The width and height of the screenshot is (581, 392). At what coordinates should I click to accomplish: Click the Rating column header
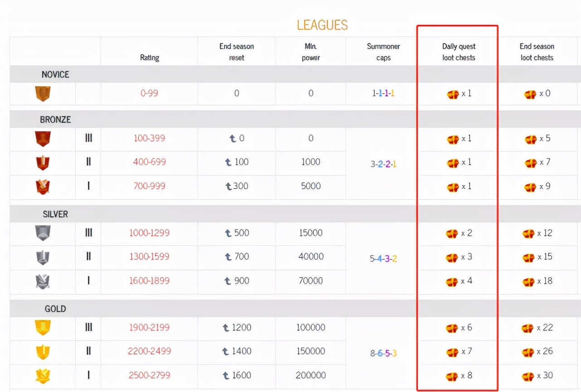pyautogui.click(x=150, y=57)
